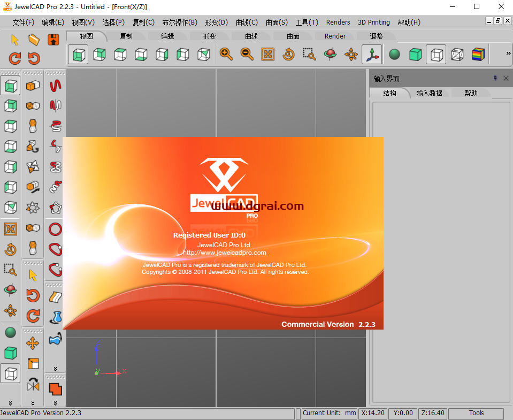513x420 pixels.
Task: Select the solid green cube render icon in top toolbar
Action: (416, 54)
